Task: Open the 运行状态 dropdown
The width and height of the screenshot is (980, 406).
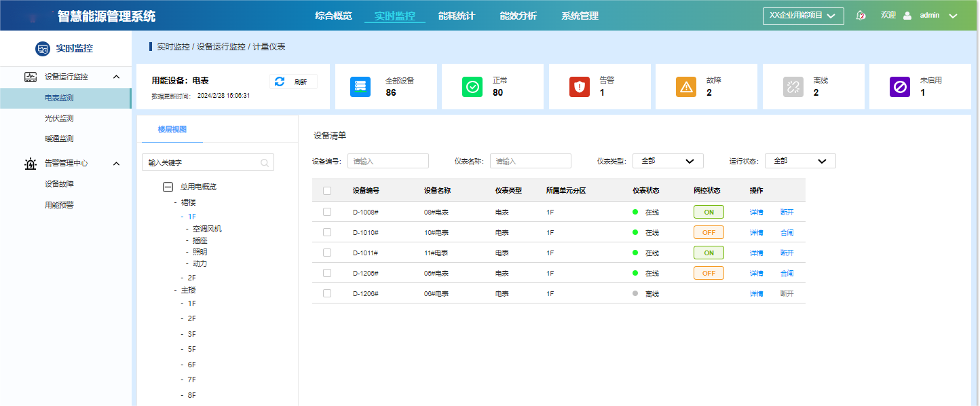Action: 800,161
